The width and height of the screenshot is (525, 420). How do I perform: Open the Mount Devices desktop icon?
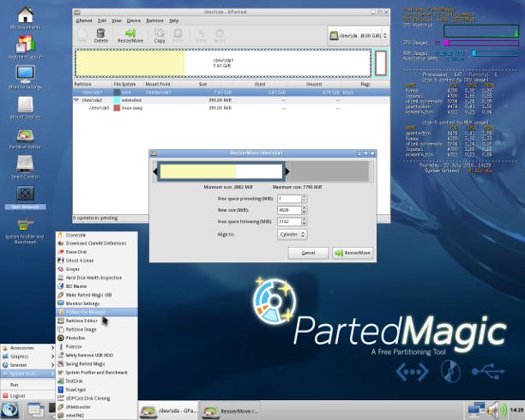coord(25,108)
